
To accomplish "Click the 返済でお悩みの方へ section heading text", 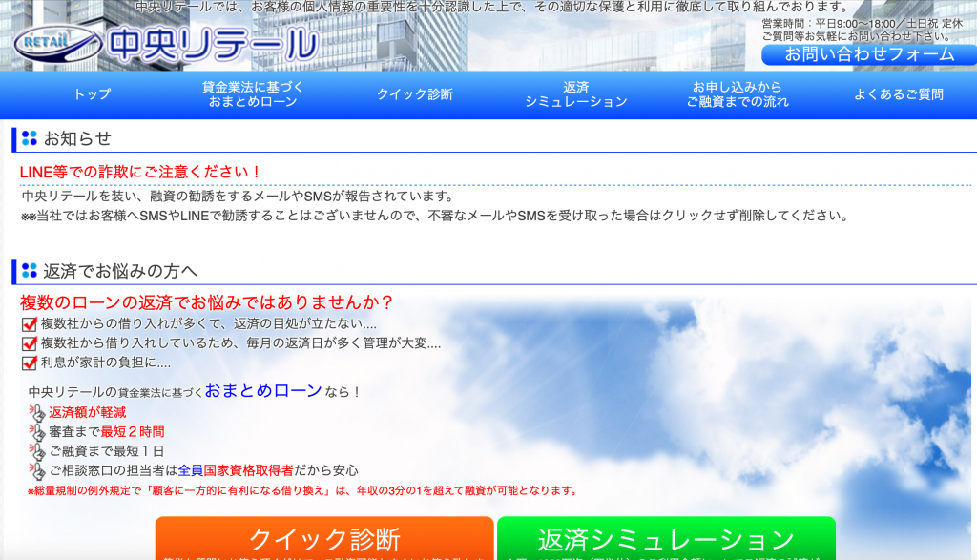I will 120,271.
